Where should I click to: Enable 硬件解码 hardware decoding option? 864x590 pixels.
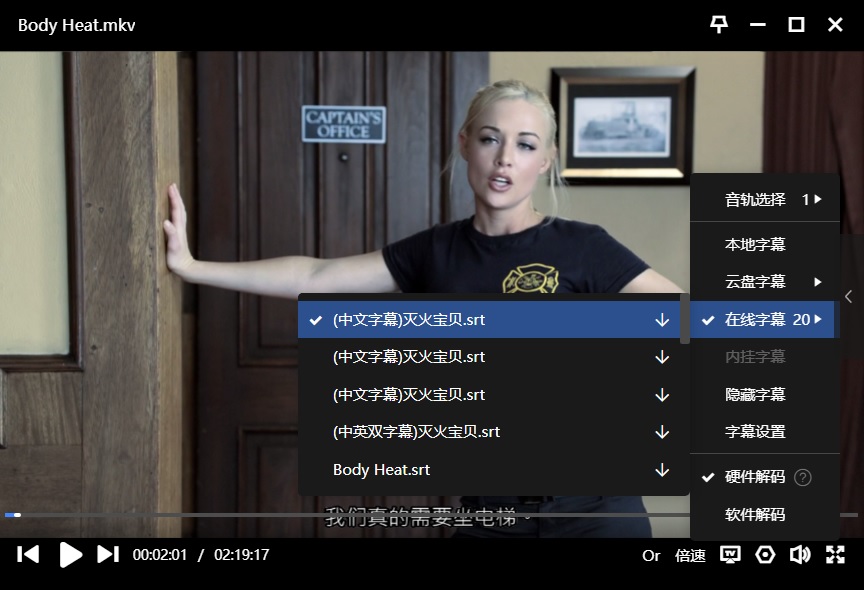(755, 477)
